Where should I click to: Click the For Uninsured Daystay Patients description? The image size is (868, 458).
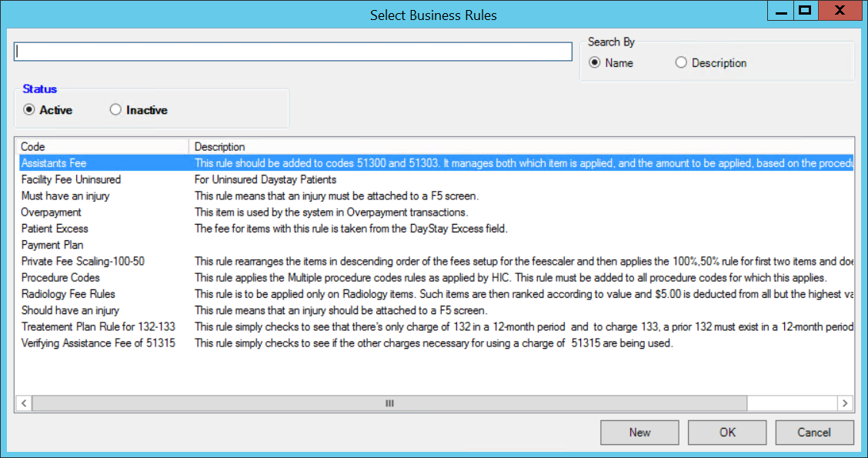(x=265, y=179)
